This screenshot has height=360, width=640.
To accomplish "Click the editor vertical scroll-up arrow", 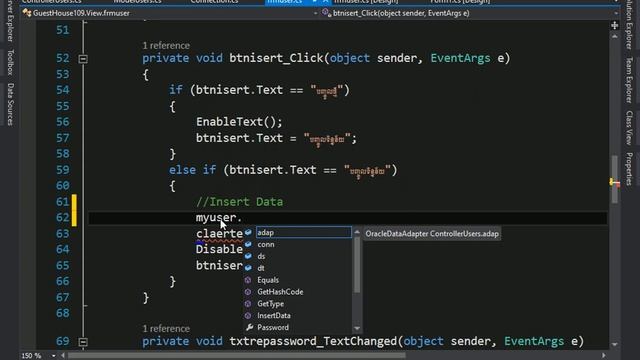I will pyautogui.click(x=615, y=36).
